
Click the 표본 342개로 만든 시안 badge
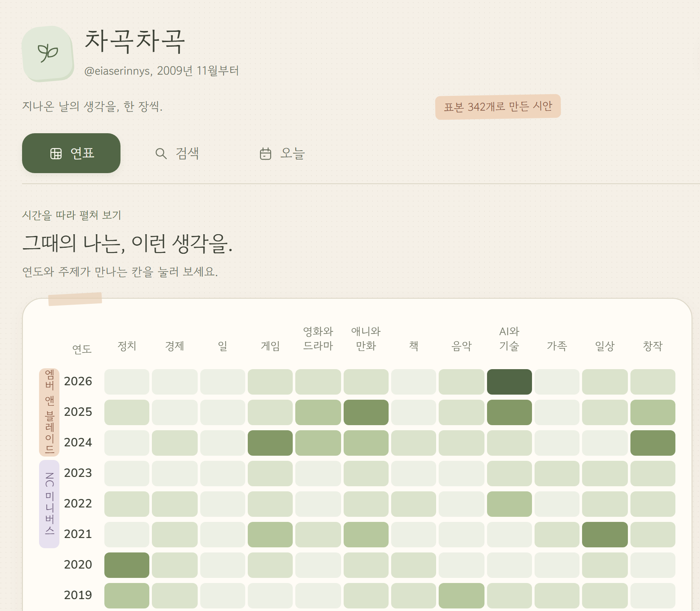pyautogui.click(x=498, y=107)
